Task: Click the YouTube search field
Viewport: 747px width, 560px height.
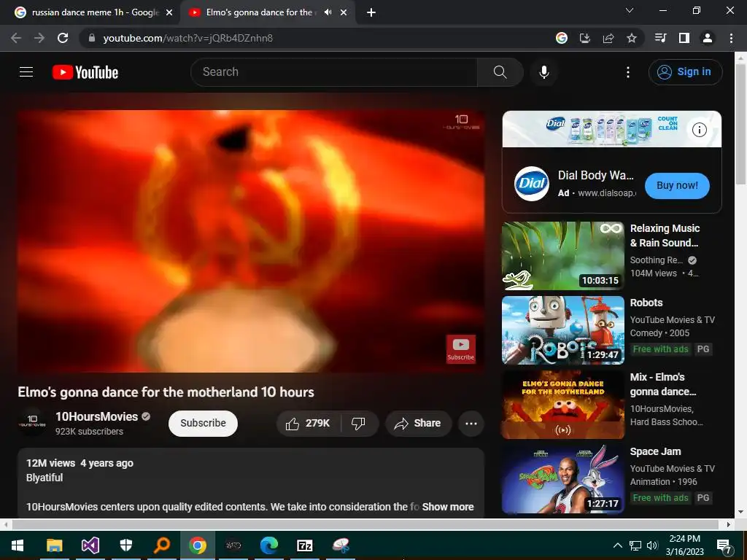Action: (334, 72)
